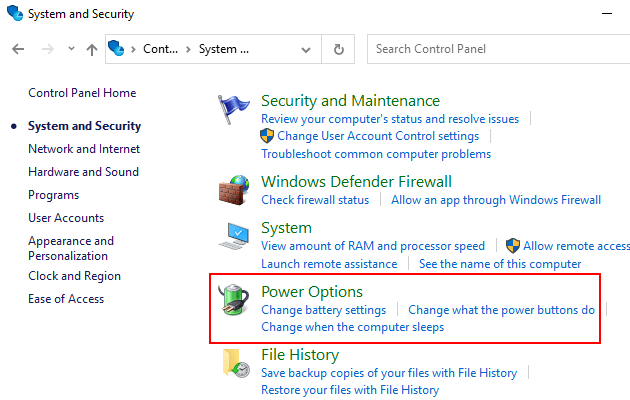Click Review your computer's status and resolve issues
The image size is (630, 400).
point(390,119)
